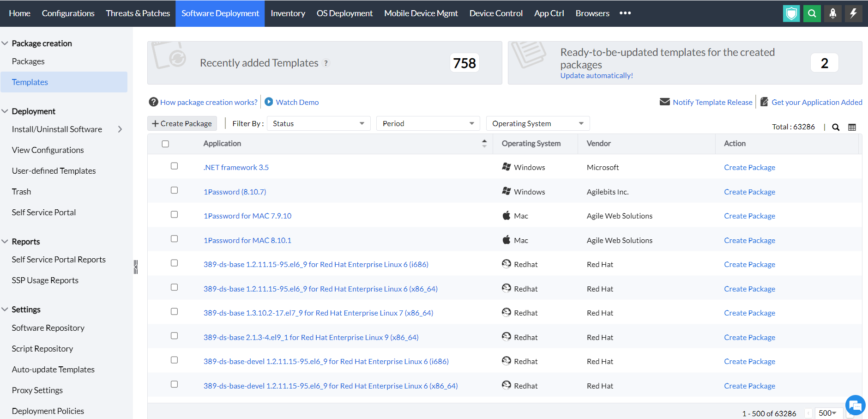
Task: Collapse the Deployment section
Action: (x=5, y=111)
